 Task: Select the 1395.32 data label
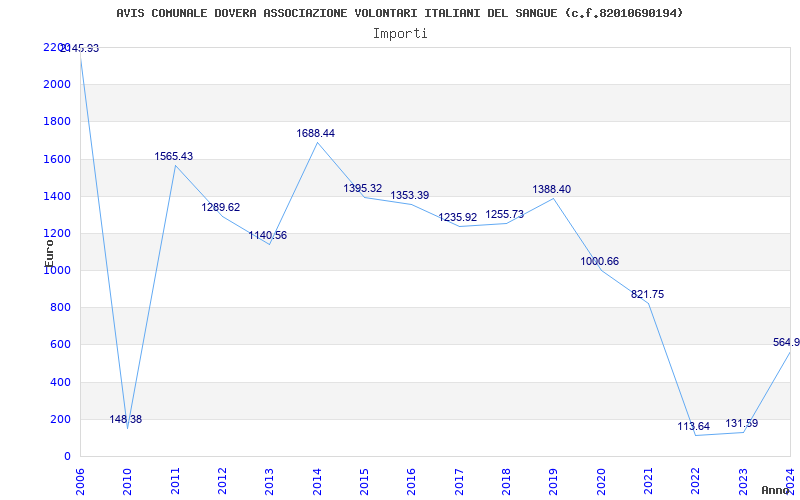tap(363, 189)
